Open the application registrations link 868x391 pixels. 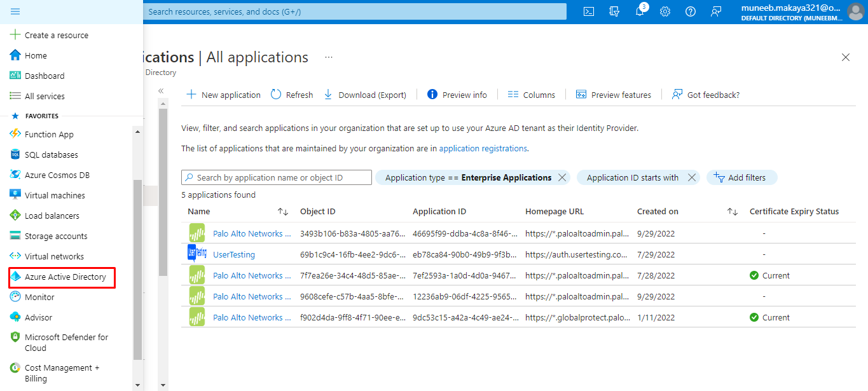coord(483,149)
